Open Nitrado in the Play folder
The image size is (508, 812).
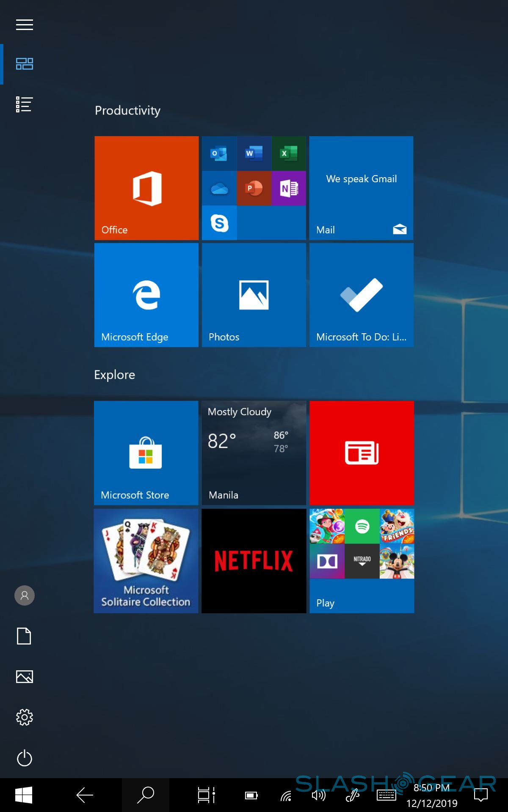click(362, 561)
